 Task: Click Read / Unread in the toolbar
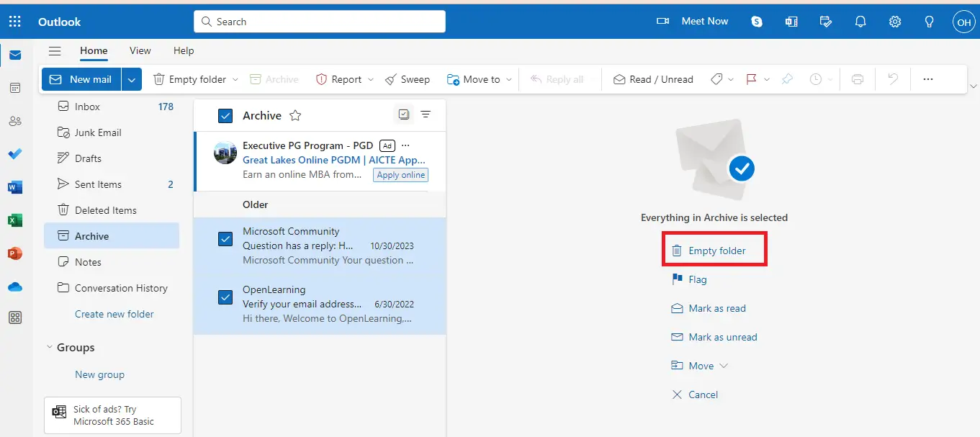click(653, 79)
